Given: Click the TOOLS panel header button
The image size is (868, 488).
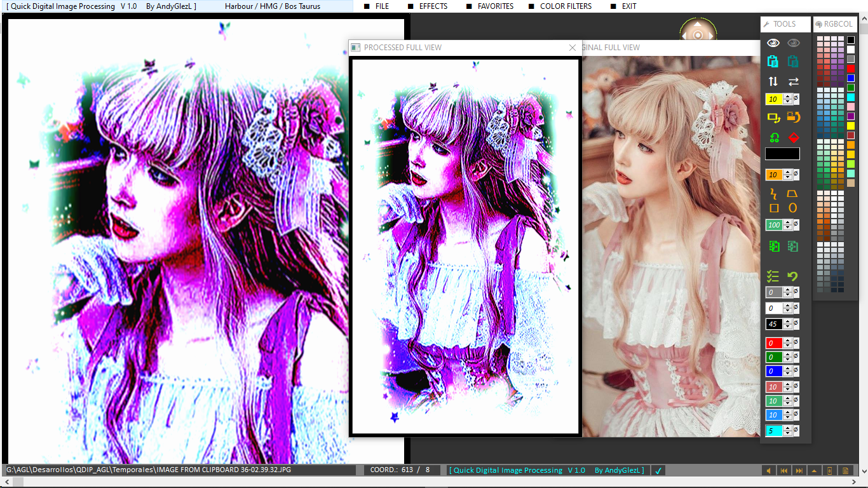Looking at the screenshot, I should (785, 24).
